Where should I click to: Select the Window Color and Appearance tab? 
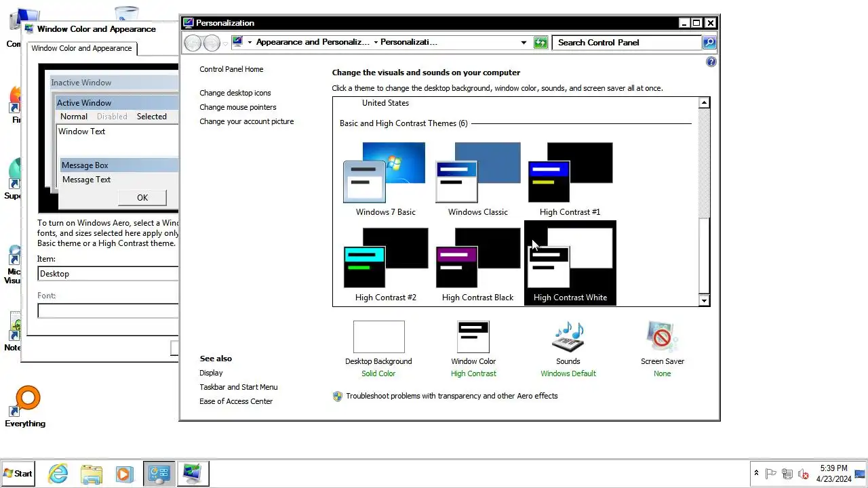pyautogui.click(x=81, y=48)
